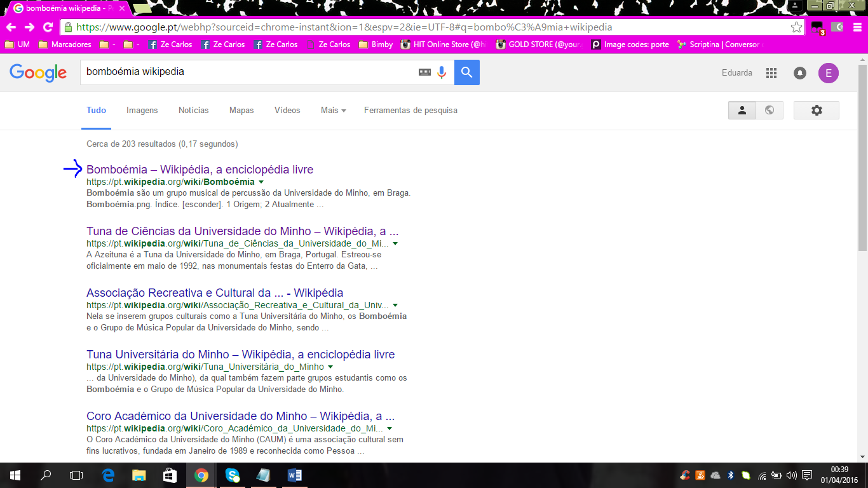Open Bomboémia – Wikipédia result link

pyautogui.click(x=200, y=170)
